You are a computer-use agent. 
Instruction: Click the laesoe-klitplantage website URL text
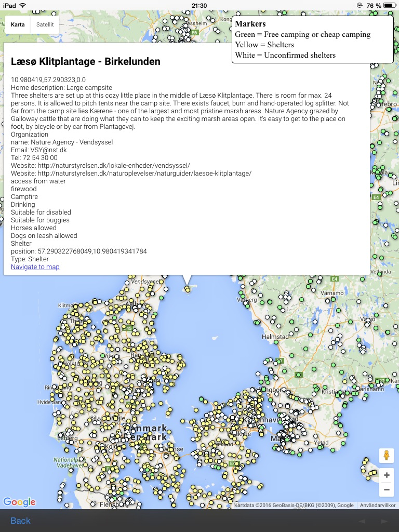(144, 174)
